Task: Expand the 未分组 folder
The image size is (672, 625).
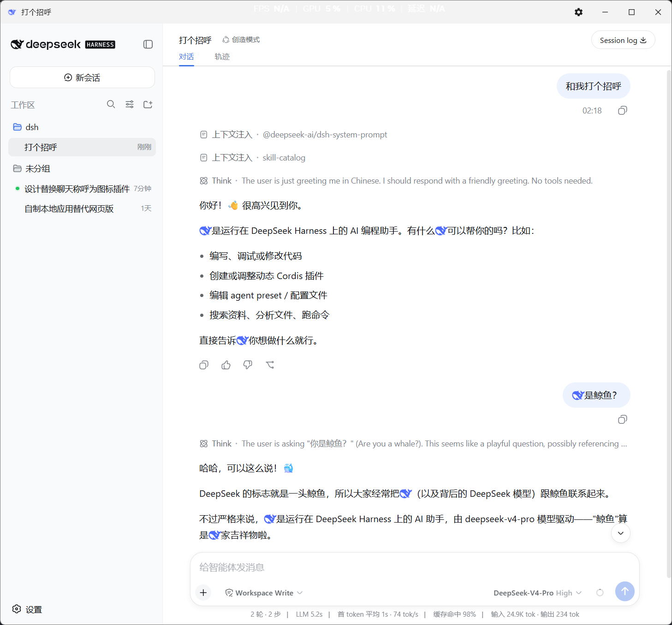Action: pyautogui.click(x=82, y=168)
